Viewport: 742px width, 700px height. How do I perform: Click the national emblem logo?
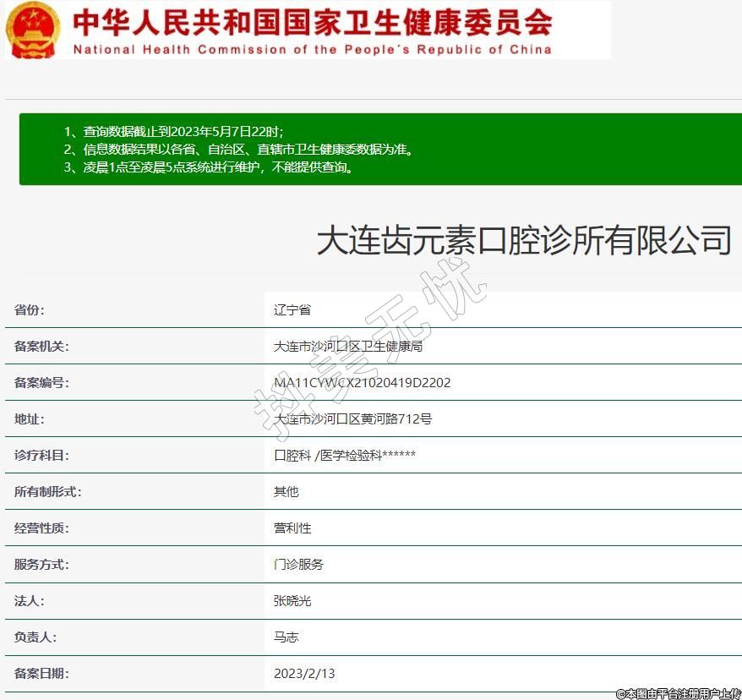point(33,30)
